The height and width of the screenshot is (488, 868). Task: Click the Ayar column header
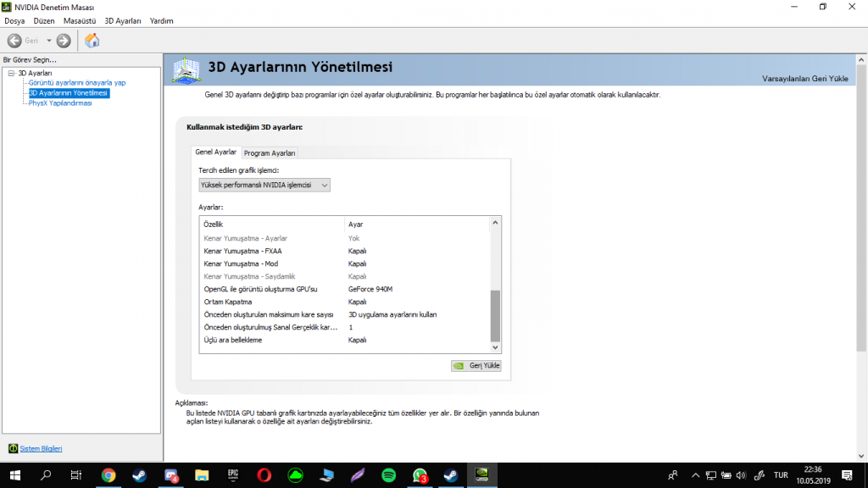coord(417,224)
